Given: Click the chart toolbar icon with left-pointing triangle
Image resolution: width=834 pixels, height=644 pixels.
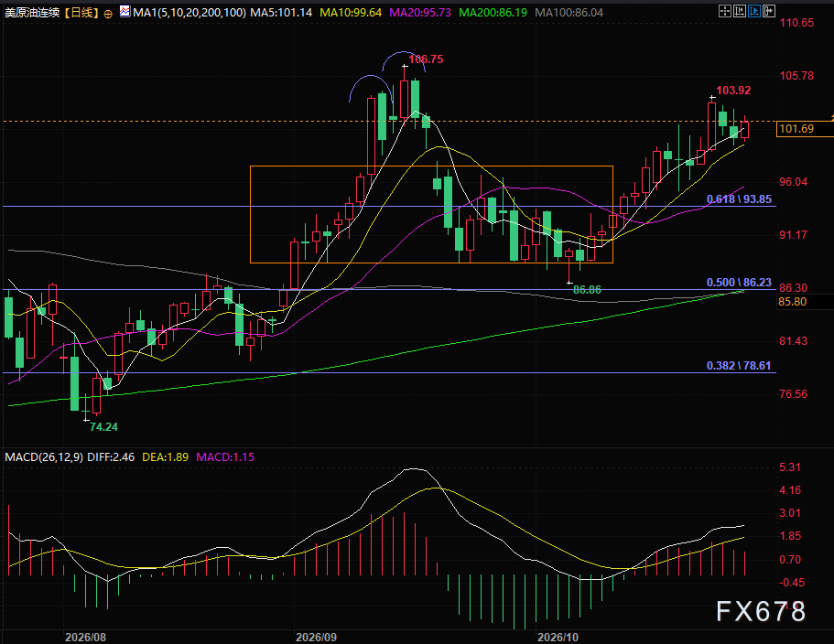Looking at the screenshot, I should point(740,11).
